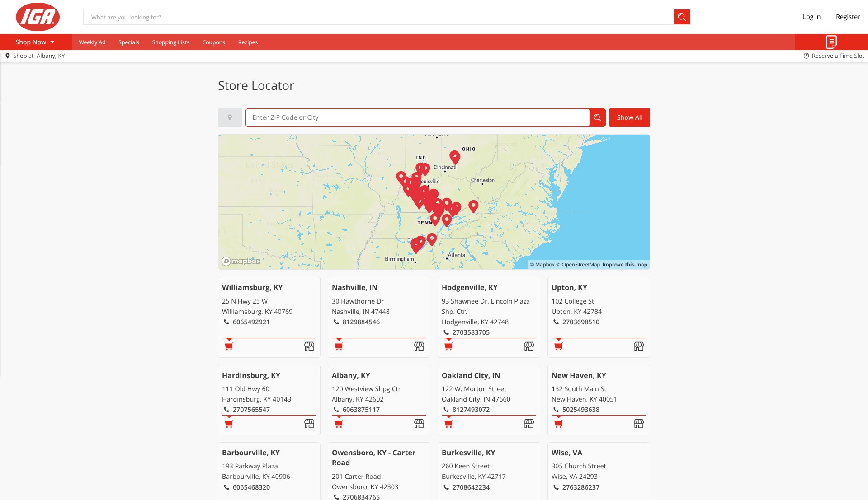Click the map pin east of Charleston in Virginia
Viewport: 868px width, 500px height.
pyautogui.click(x=473, y=206)
